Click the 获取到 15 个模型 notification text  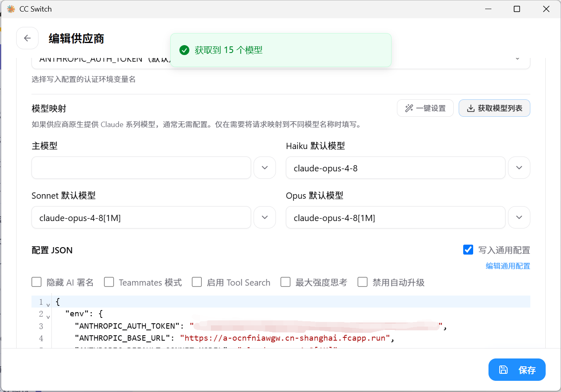229,50
